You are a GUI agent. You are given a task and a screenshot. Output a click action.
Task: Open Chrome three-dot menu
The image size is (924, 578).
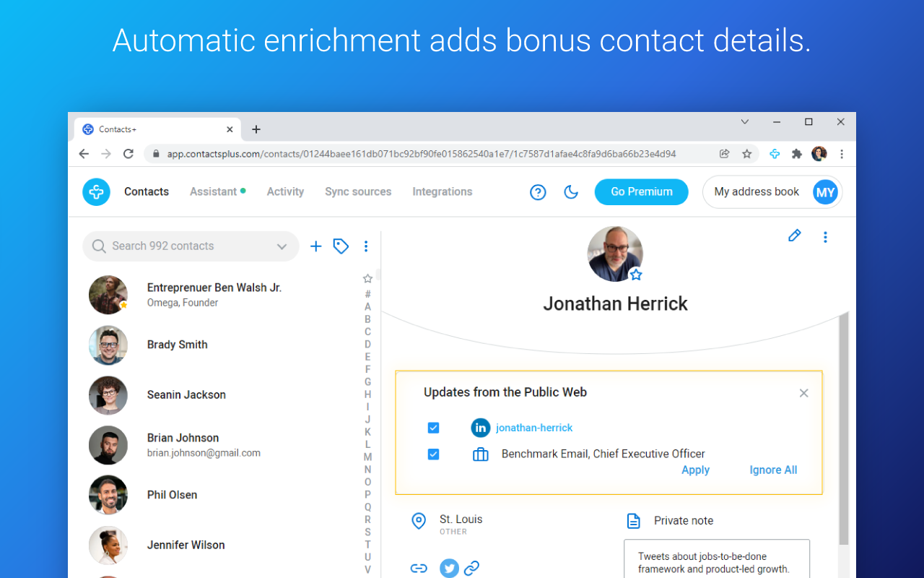coord(842,154)
